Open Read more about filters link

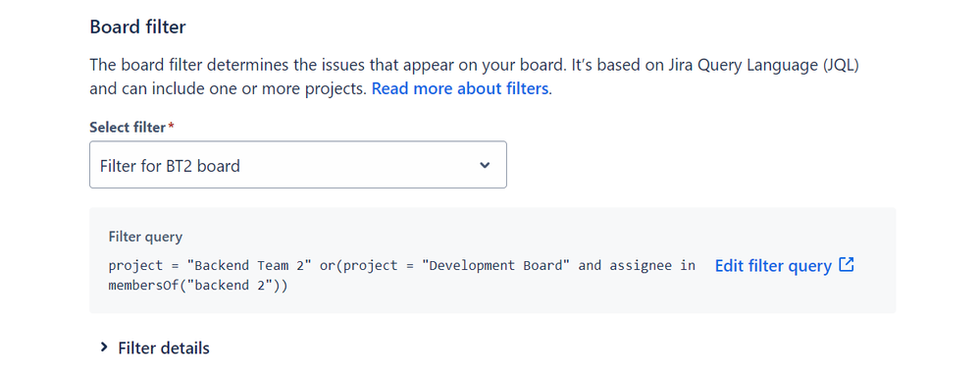[461, 88]
